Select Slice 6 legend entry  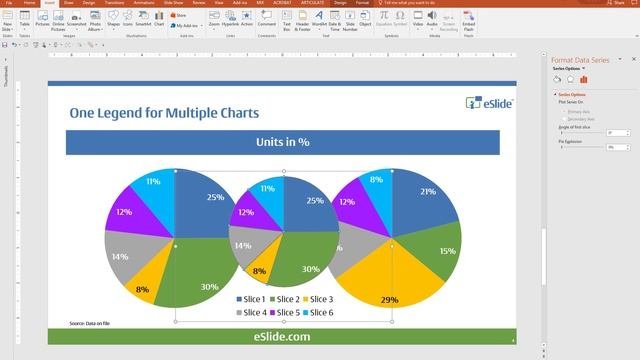point(318,313)
